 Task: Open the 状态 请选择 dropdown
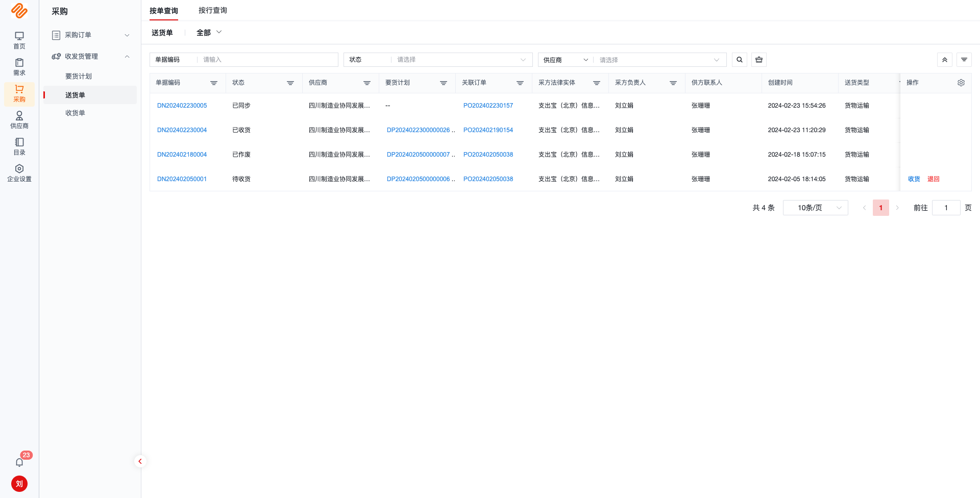461,60
